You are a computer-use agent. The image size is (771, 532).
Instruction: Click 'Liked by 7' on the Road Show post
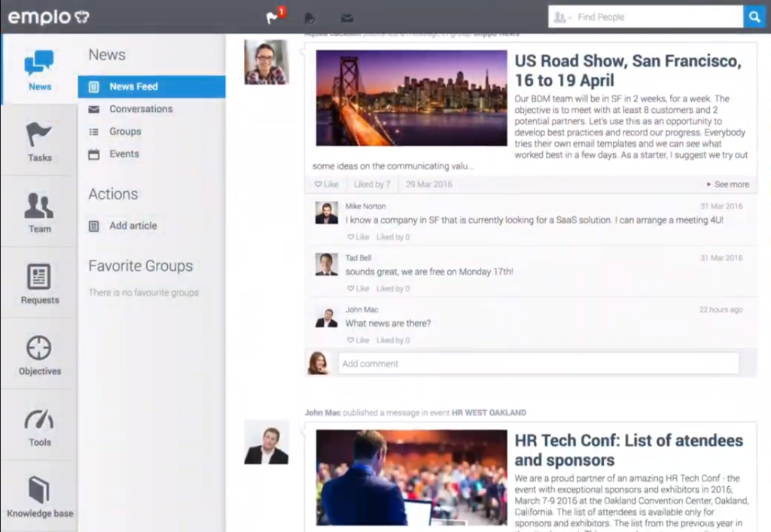(372, 184)
